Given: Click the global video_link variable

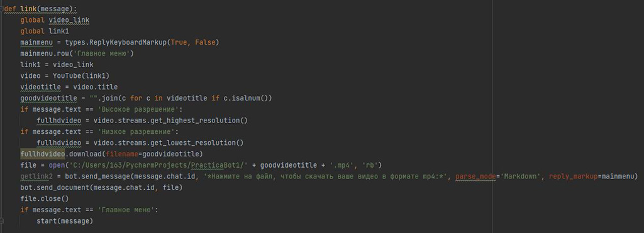Looking at the screenshot, I should point(69,20).
